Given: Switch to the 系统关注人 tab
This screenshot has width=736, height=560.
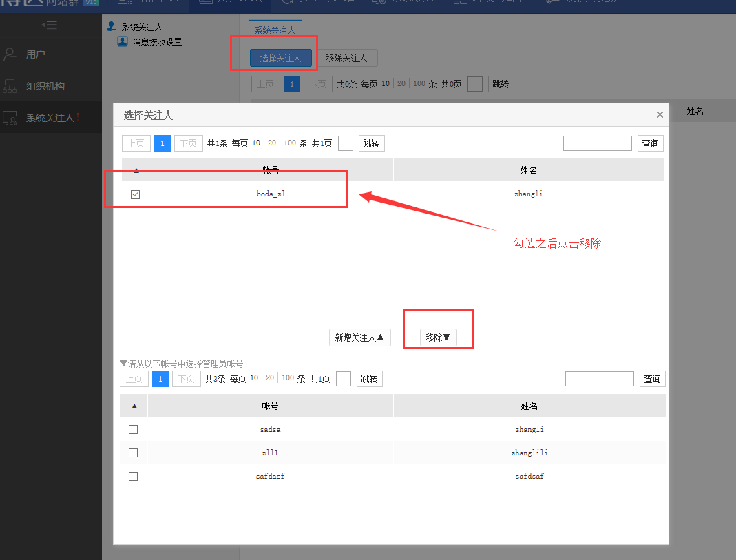Looking at the screenshot, I should click(275, 31).
